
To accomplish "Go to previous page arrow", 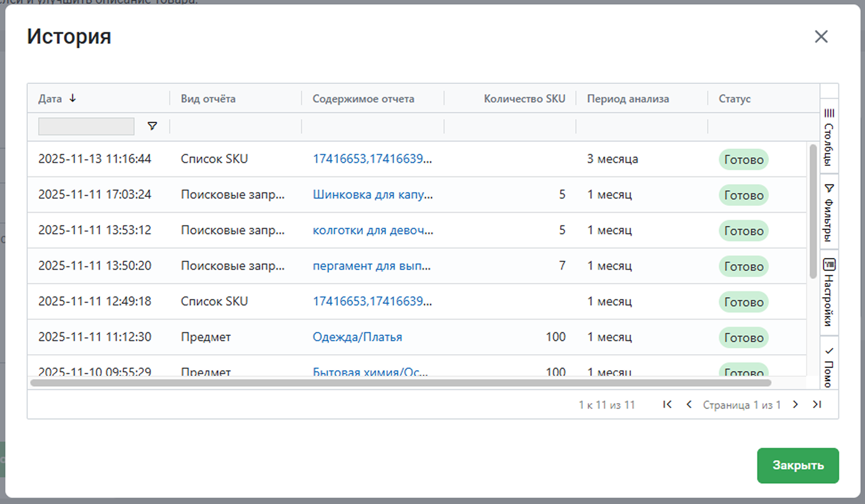I will [689, 404].
